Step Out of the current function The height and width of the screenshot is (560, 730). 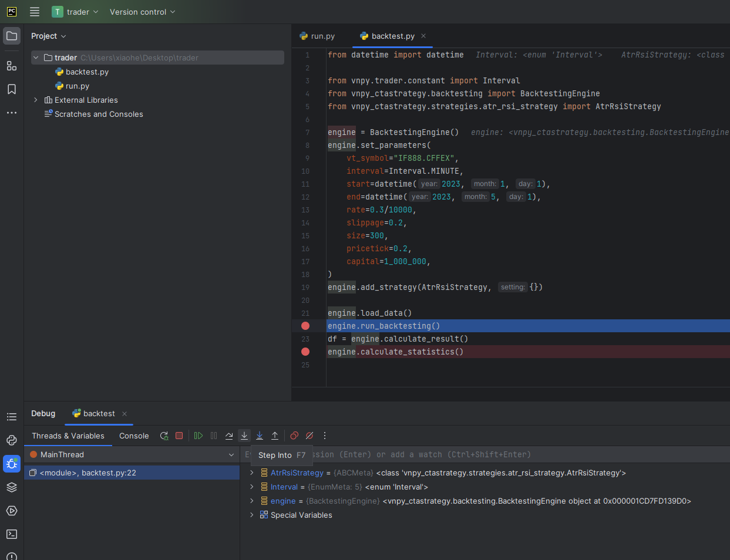coord(275,436)
